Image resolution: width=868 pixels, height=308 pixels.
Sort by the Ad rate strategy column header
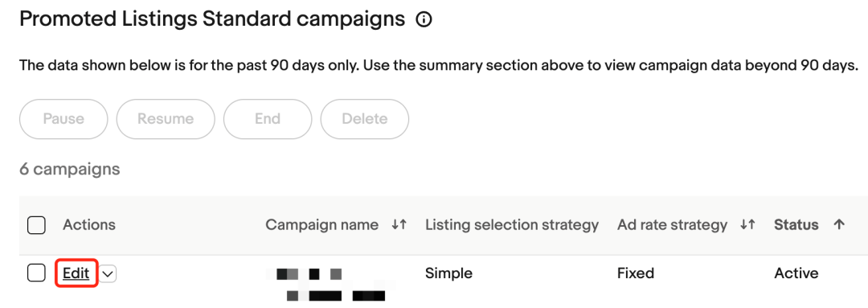pyautogui.click(x=672, y=225)
